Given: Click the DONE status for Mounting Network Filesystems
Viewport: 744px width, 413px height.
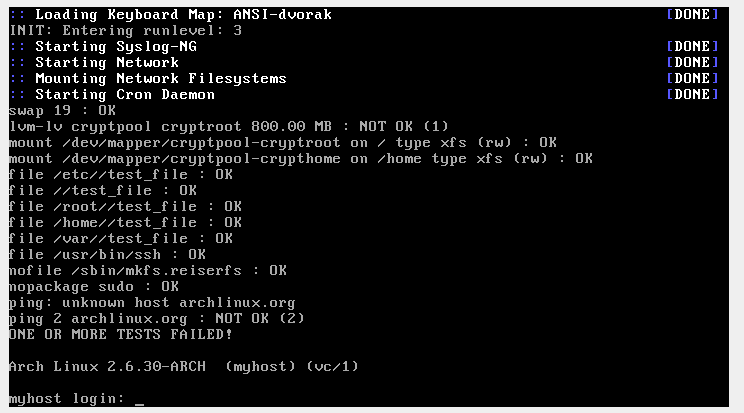Looking at the screenshot, I should click(x=691, y=78).
